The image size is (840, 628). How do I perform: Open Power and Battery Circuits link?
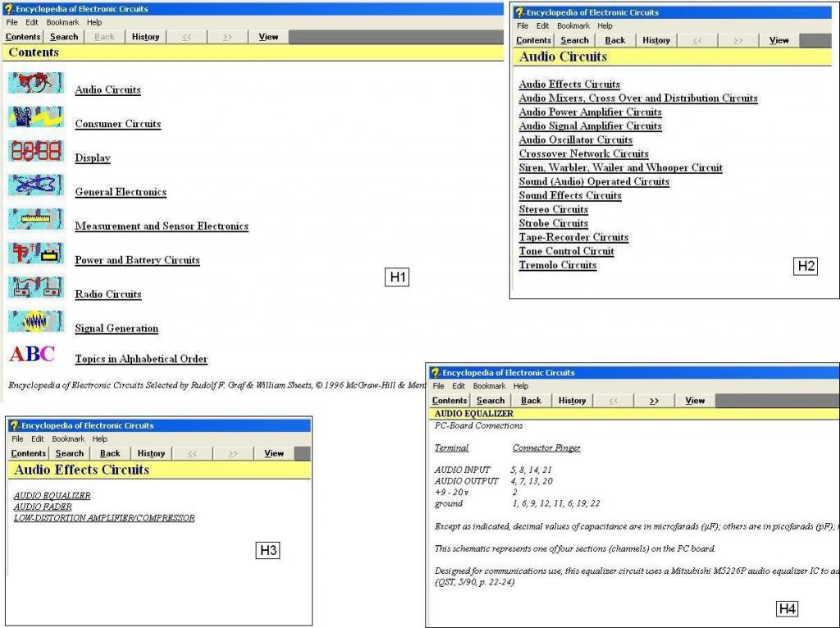137,260
